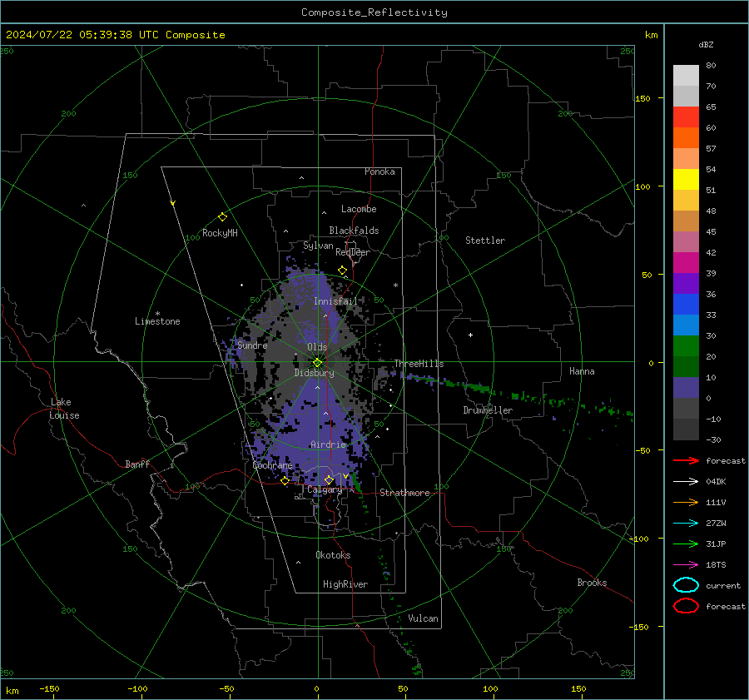Image resolution: width=749 pixels, height=700 pixels.
Task: Click the orange 111V arrow icon
Action: pyautogui.click(x=686, y=502)
